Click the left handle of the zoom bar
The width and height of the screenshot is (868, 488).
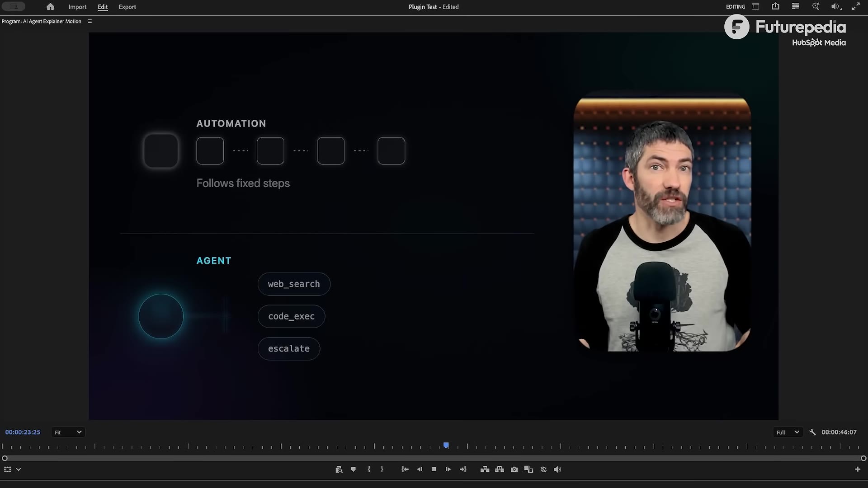click(5, 458)
